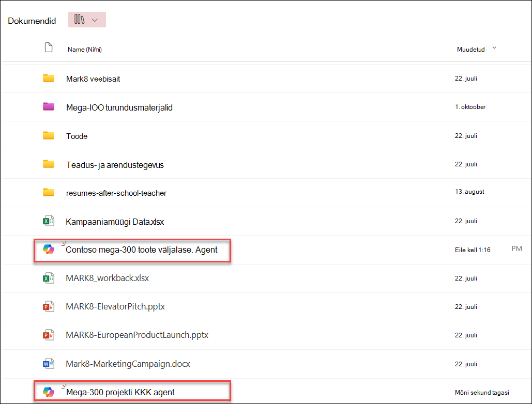Click '22. juuli' date for Mark8 veebisait
The width and height of the screenshot is (532, 404).
click(466, 79)
